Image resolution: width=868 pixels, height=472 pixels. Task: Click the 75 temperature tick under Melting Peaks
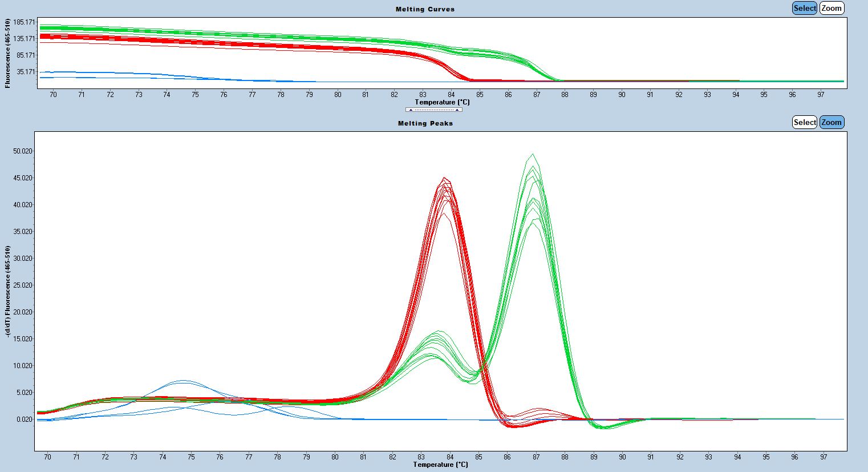(191, 457)
